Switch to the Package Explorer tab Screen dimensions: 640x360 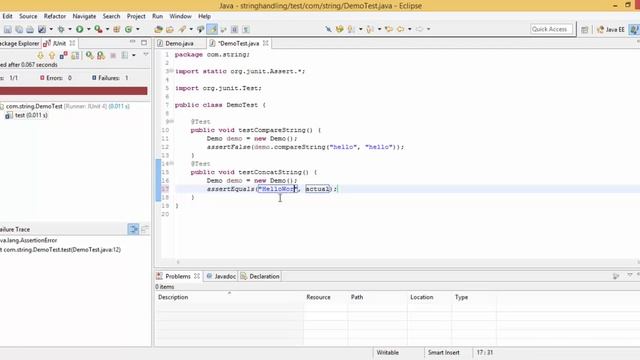pos(19,43)
